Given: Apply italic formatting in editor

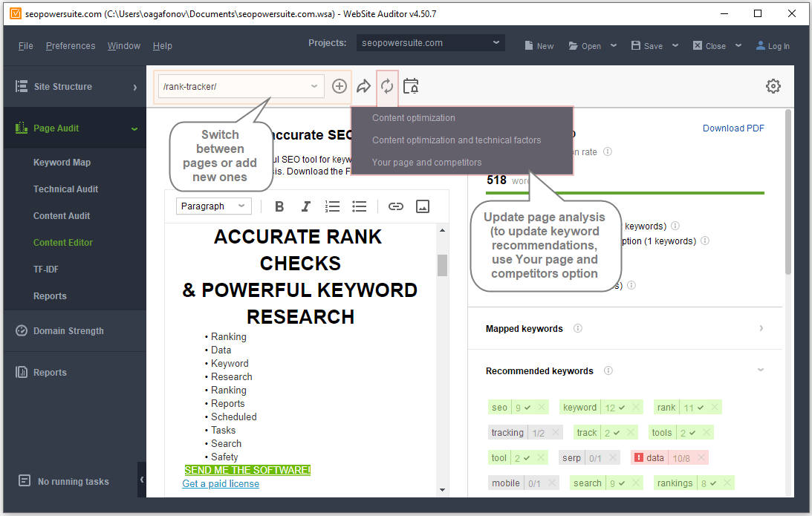Looking at the screenshot, I should (x=305, y=206).
